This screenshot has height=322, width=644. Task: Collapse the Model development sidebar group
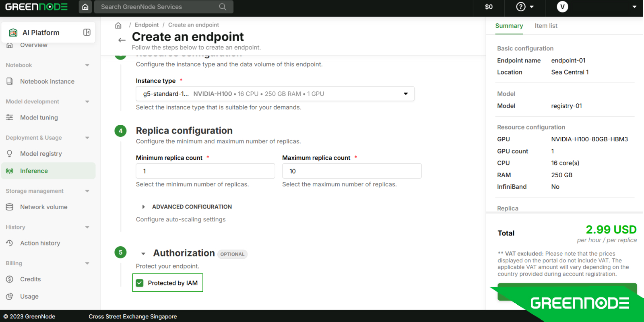pos(87,102)
